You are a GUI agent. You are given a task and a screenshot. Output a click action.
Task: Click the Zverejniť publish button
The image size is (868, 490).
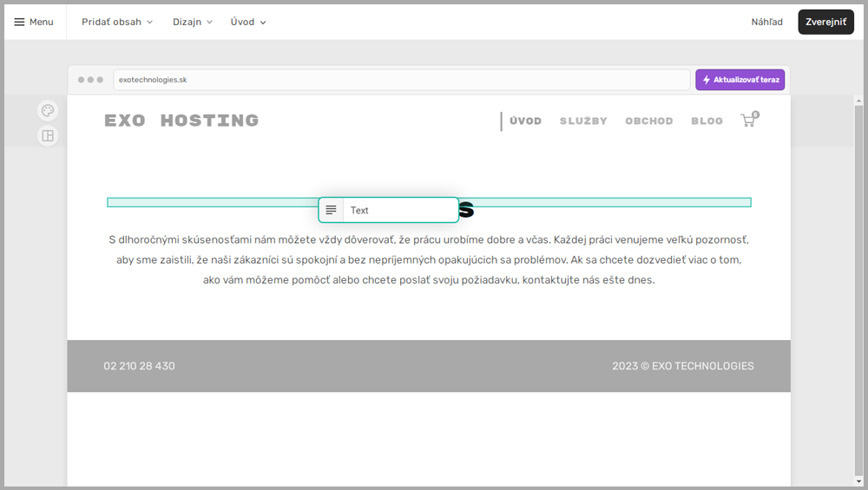[x=825, y=22]
